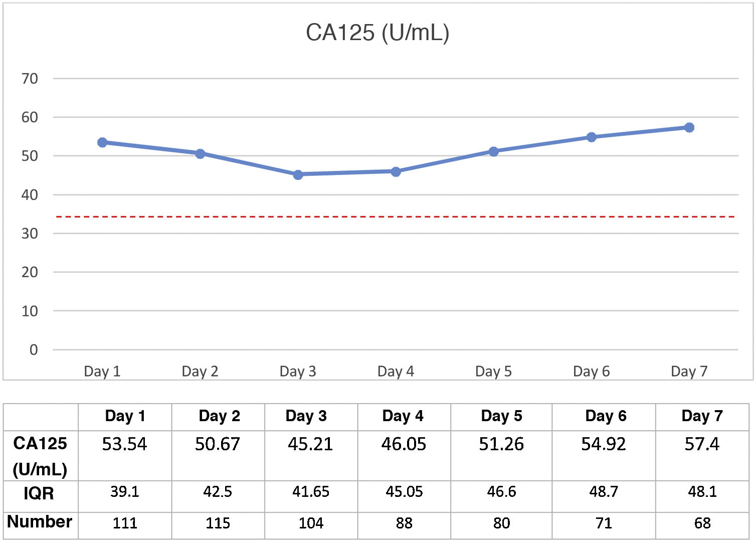
Task: Click the Day 7 table column header
Action: 702,416
